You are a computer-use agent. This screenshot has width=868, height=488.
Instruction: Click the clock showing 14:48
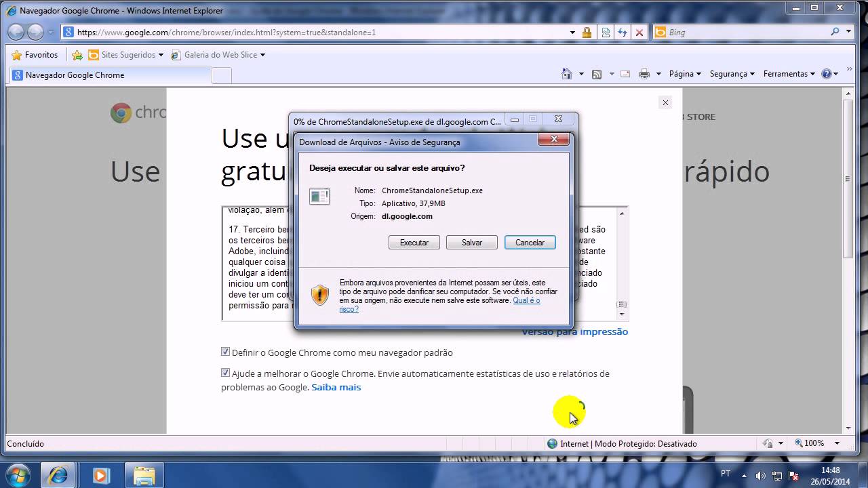pyautogui.click(x=831, y=470)
